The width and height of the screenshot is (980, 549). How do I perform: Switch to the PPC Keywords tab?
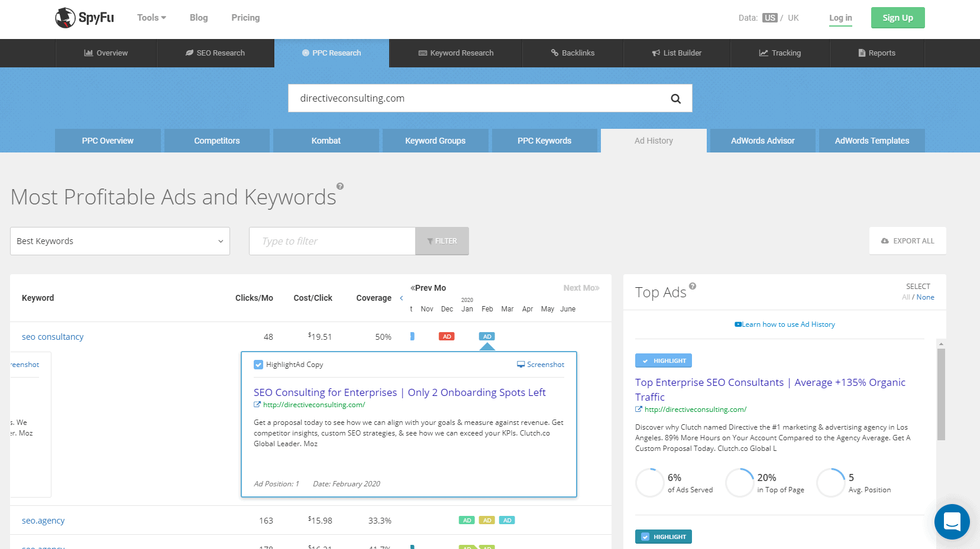point(544,141)
